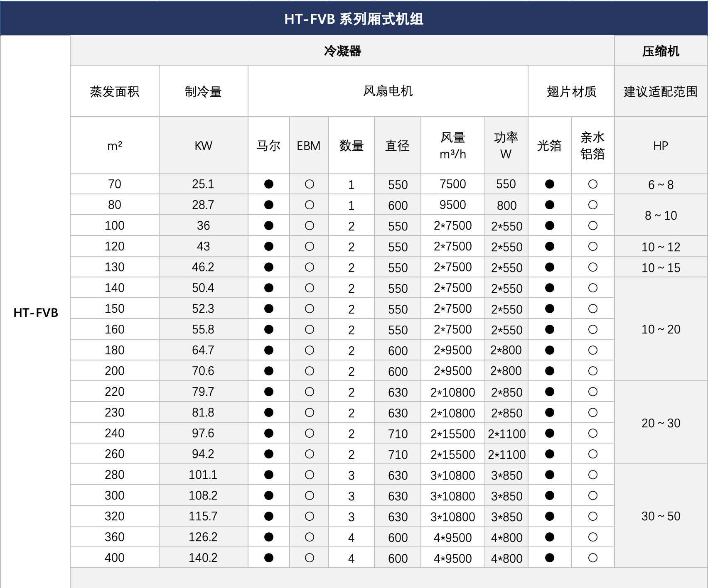Select the empty EBM circle in the 400 m² row

[309, 558]
